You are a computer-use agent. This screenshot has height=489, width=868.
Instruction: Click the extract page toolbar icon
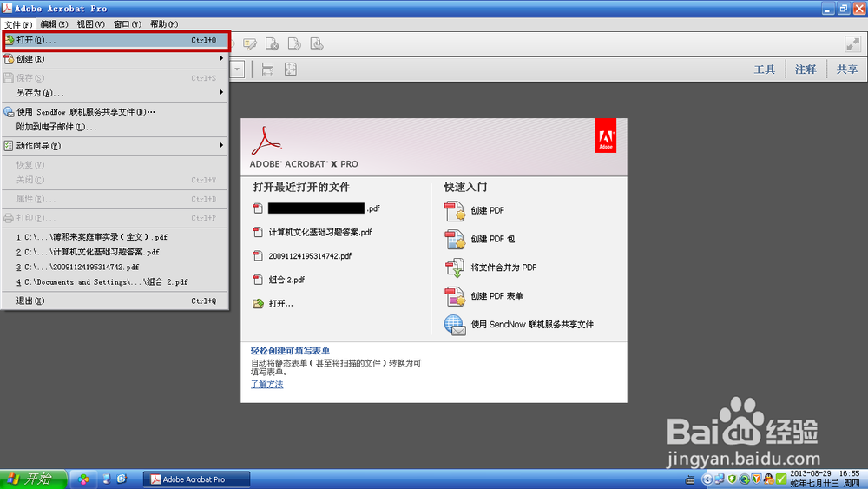tap(317, 44)
